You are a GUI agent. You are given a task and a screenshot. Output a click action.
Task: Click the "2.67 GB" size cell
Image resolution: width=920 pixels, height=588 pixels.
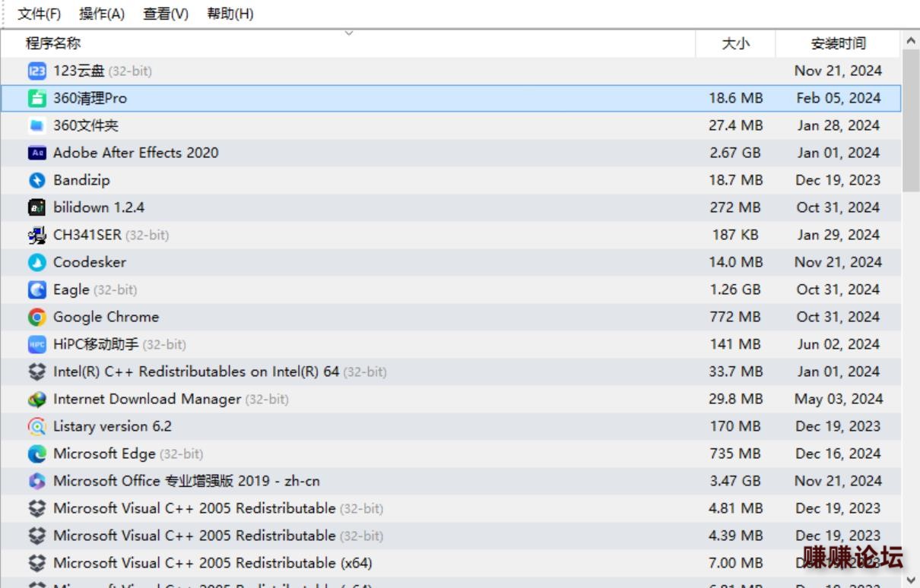[735, 153]
